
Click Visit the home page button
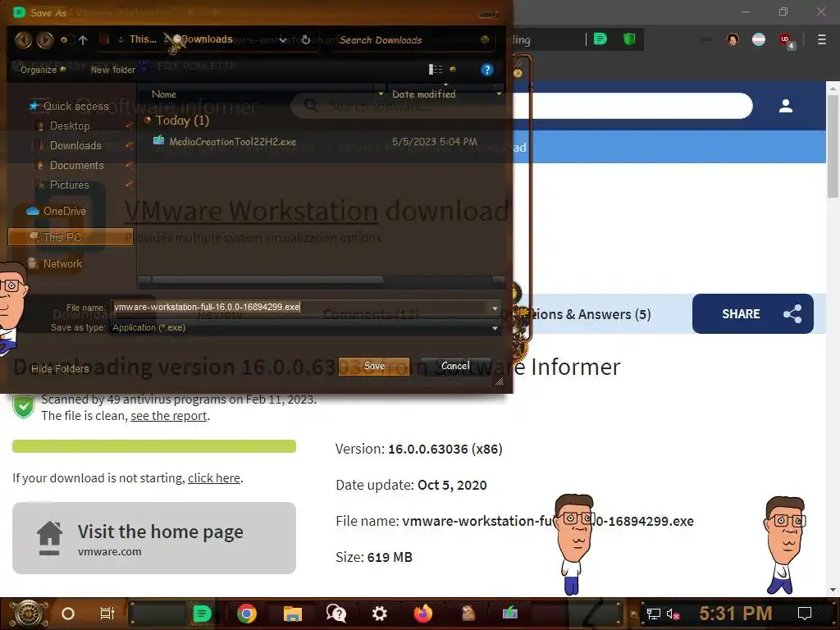click(153, 538)
